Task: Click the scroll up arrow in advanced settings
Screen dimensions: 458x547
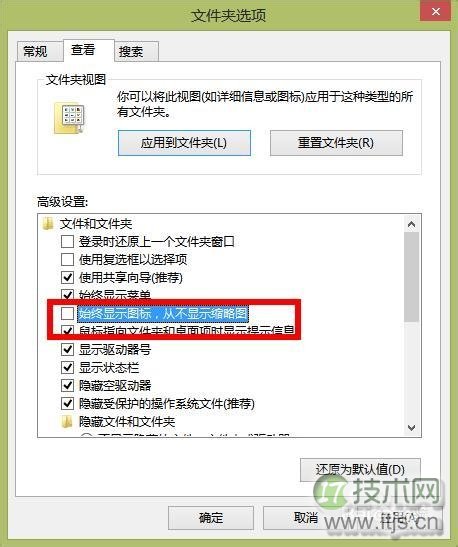Action: [412, 224]
